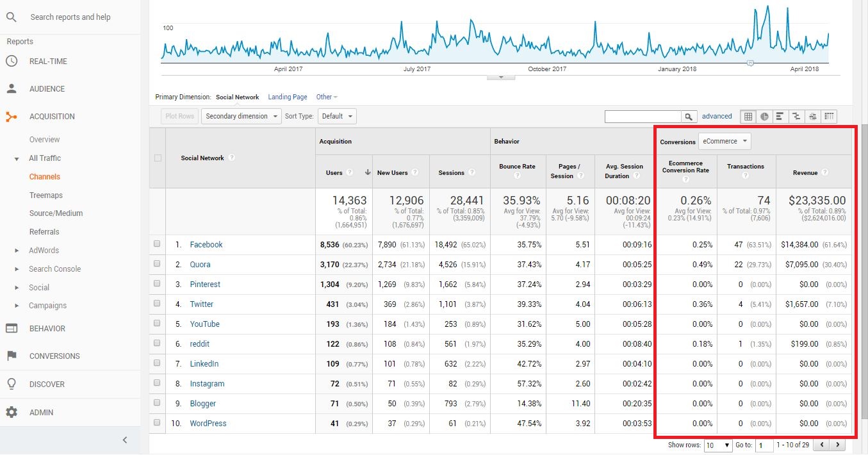This screenshot has height=455, width=868.
Task: Expand the Campaigns section
Action: [17, 306]
